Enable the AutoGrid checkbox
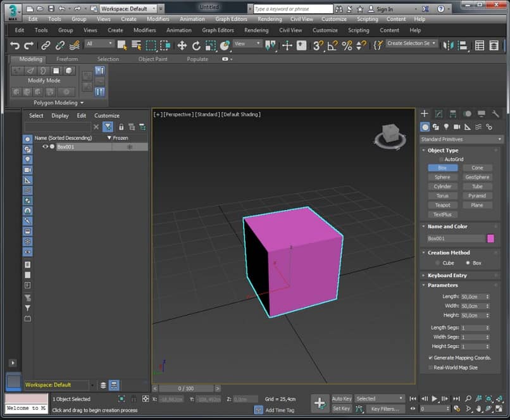 [442, 159]
